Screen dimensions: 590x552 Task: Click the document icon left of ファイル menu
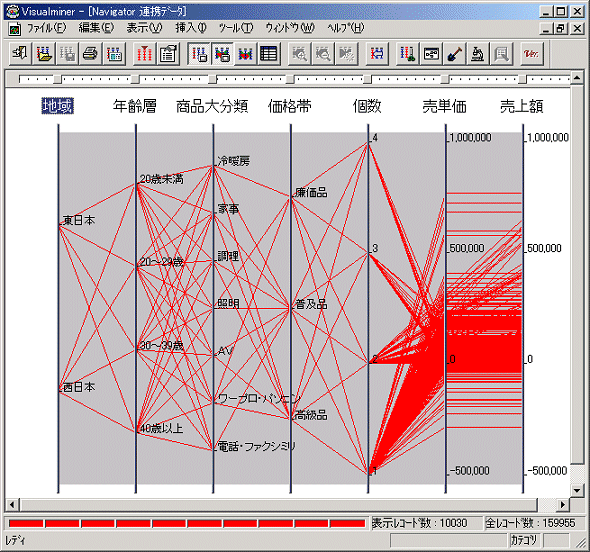(x=15, y=29)
